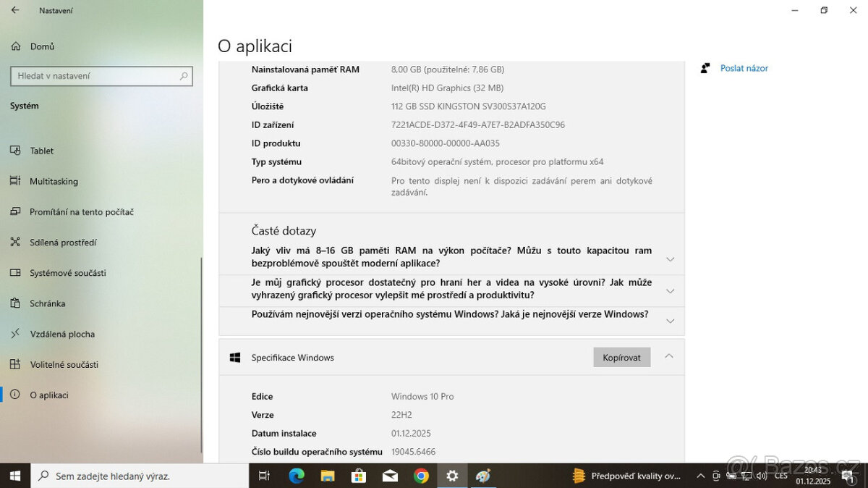Click the Hledat v nastavení search field
The image size is (868, 488).
(x=101, y=76)
